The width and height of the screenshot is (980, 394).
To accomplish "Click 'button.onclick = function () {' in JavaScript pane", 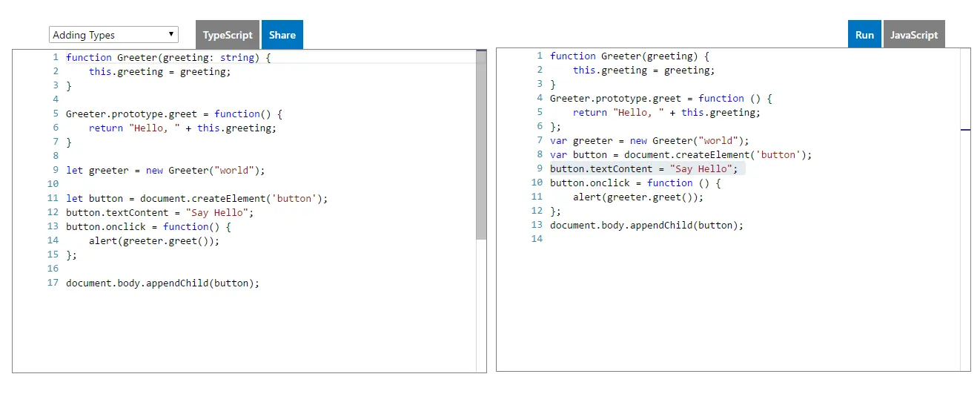I will pos(635,183).
